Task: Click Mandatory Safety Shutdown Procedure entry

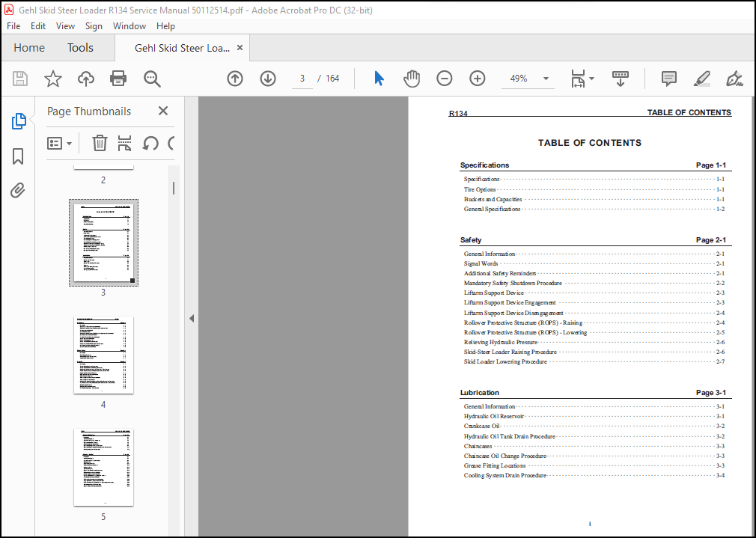Action: coord(513,283)
